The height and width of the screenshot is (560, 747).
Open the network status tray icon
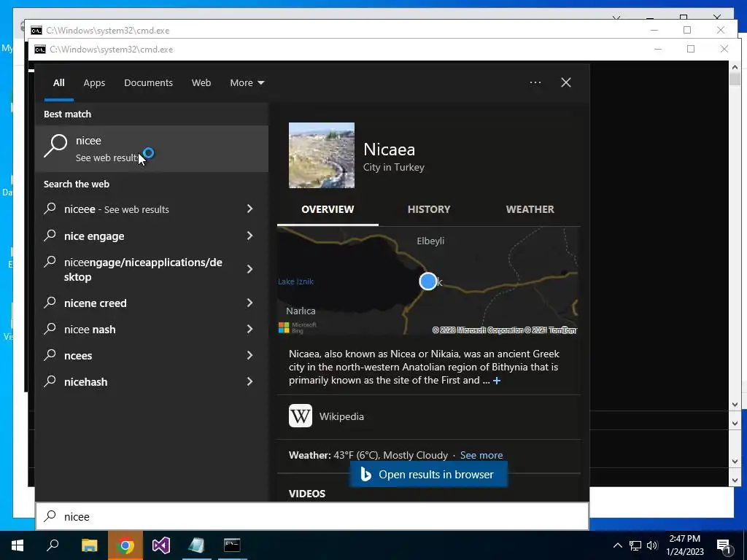click(x=635, y=545)
